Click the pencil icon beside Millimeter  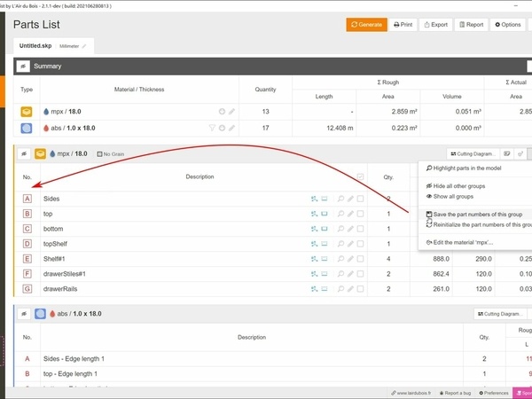[84, 44]
